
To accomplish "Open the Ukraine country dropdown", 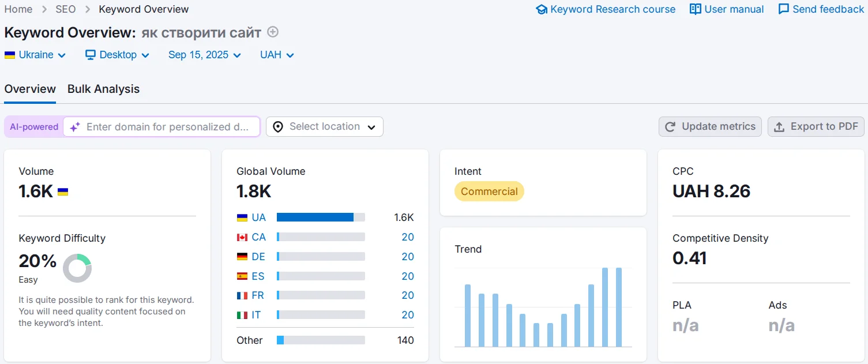I will tap(35, 55).
